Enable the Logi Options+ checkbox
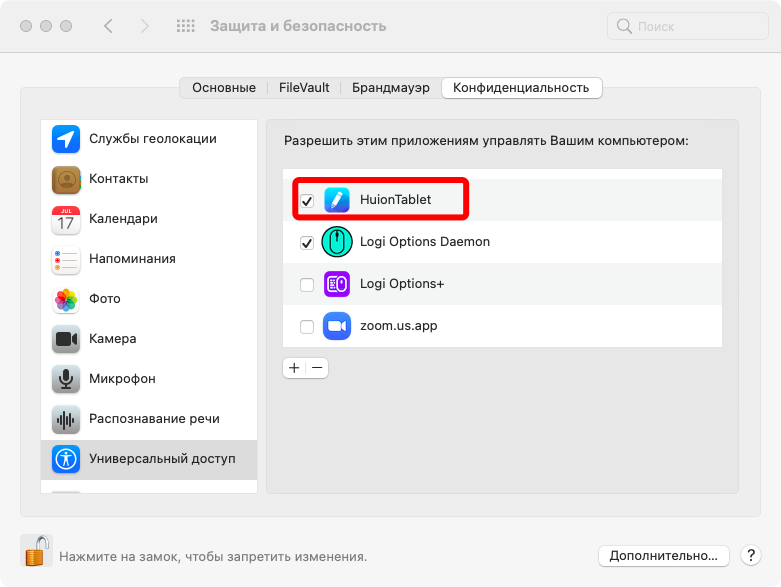 click(307, 285)
